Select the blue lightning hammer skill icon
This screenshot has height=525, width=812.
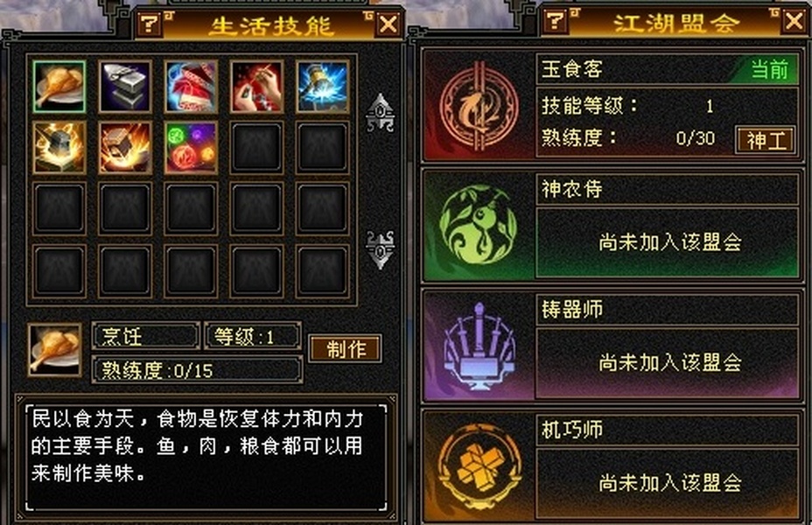click(x=322, y=87)
